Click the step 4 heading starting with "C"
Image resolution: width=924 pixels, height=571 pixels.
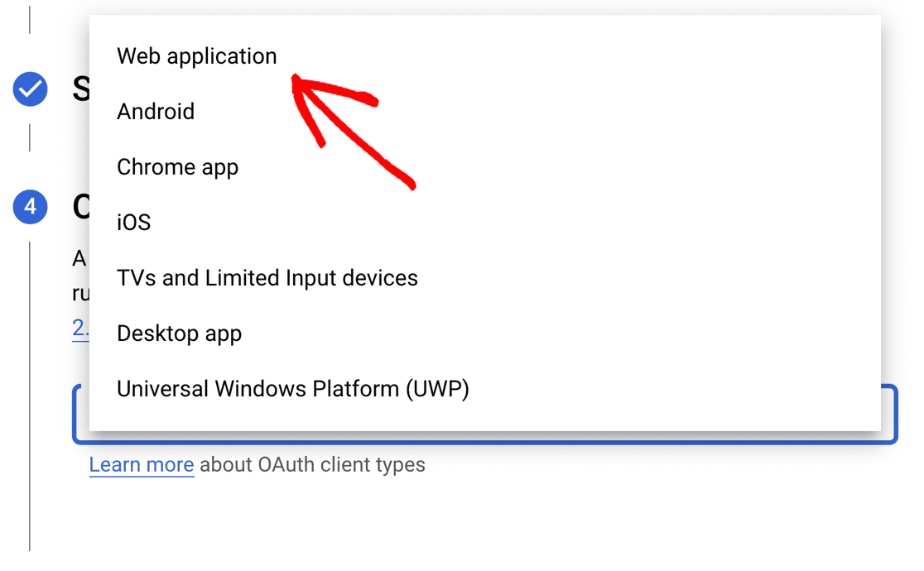pyautogui.click(x=81, y=207)
